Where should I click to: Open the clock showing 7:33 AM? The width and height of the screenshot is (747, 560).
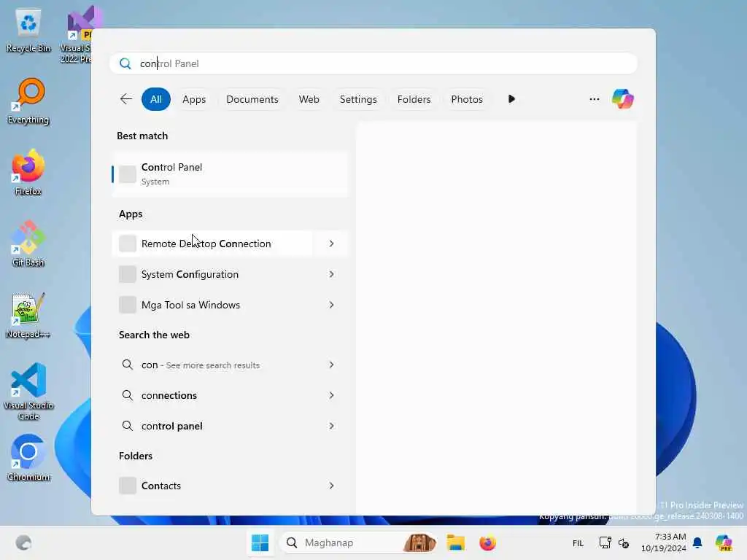point(663,542)
